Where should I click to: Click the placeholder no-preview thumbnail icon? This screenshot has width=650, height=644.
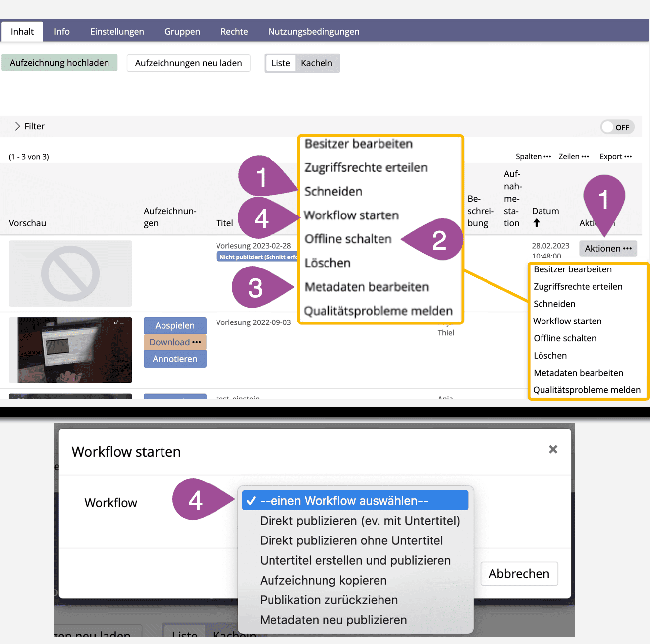point(70,273)
